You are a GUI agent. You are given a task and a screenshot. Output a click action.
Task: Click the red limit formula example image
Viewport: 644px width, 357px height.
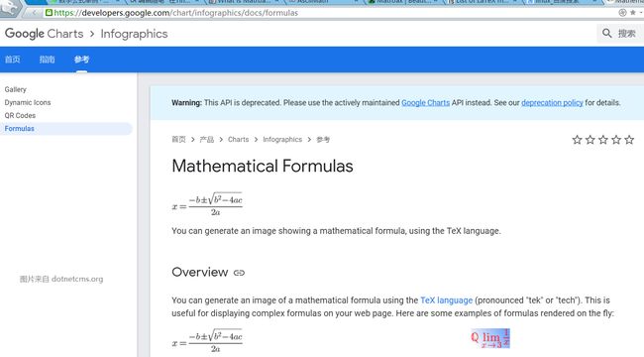tap(490, 338)
